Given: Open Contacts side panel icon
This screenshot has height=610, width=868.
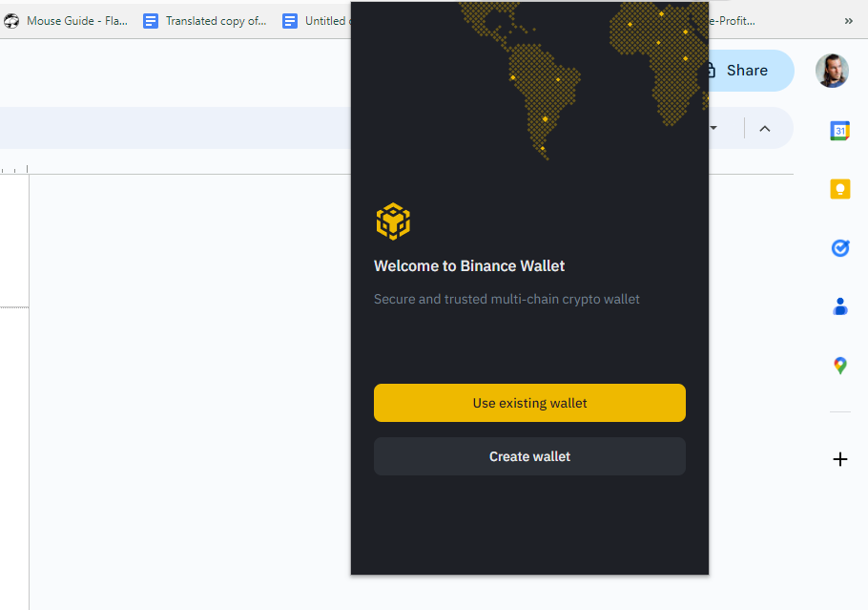Looking at the screenshot, I should coord(839,306).
